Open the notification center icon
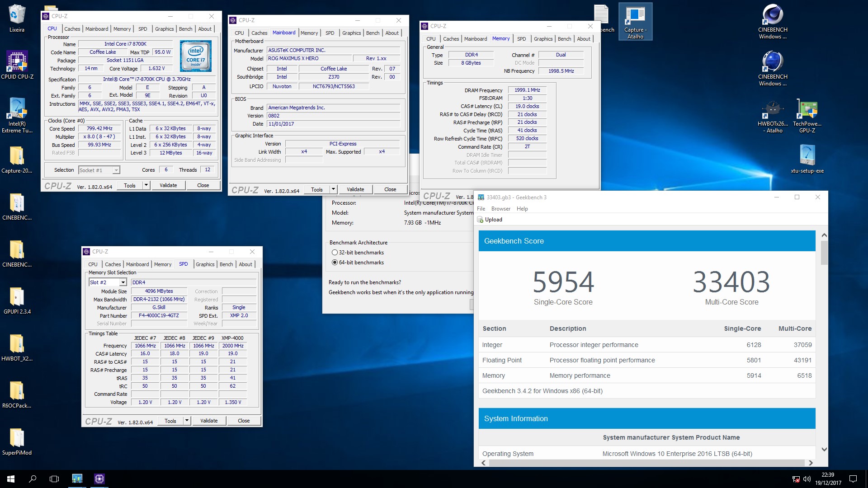The image size is (868, 488). [x=853, y=479]
